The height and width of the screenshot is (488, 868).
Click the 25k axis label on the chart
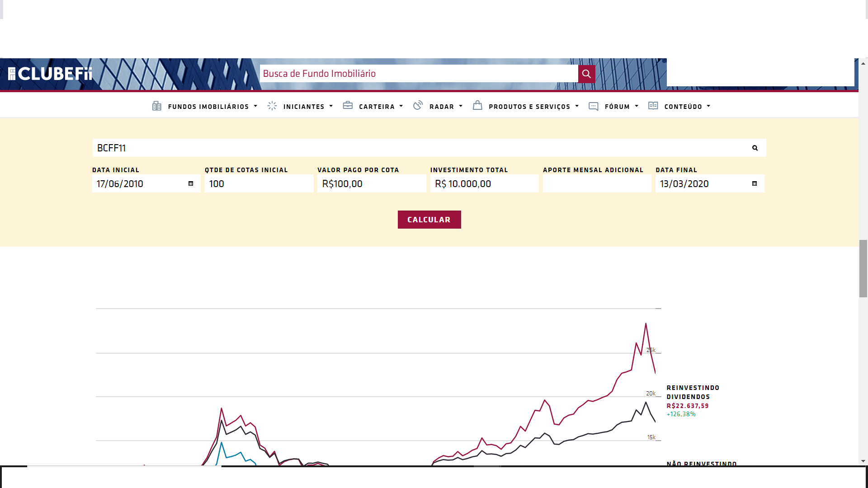pos(651,350)
